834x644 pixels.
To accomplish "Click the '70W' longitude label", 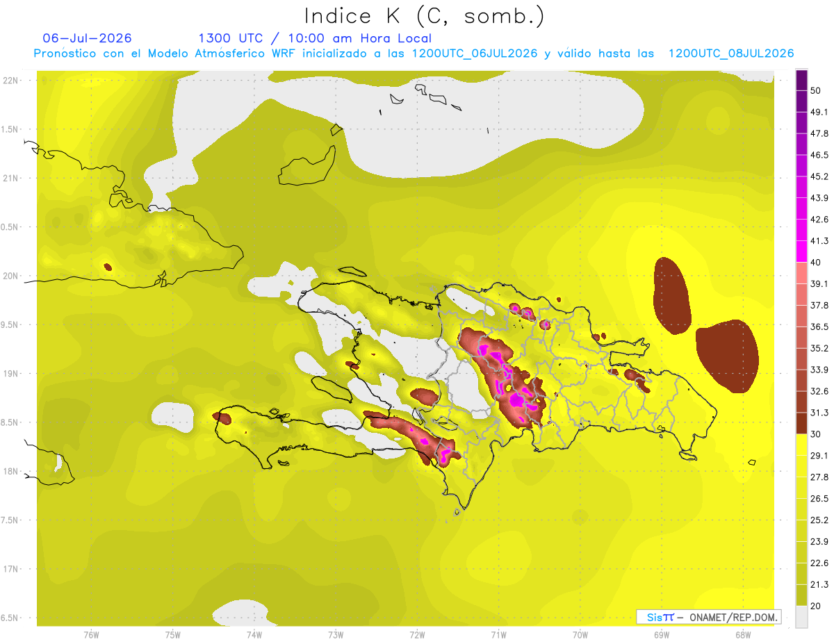I will 580,635.
